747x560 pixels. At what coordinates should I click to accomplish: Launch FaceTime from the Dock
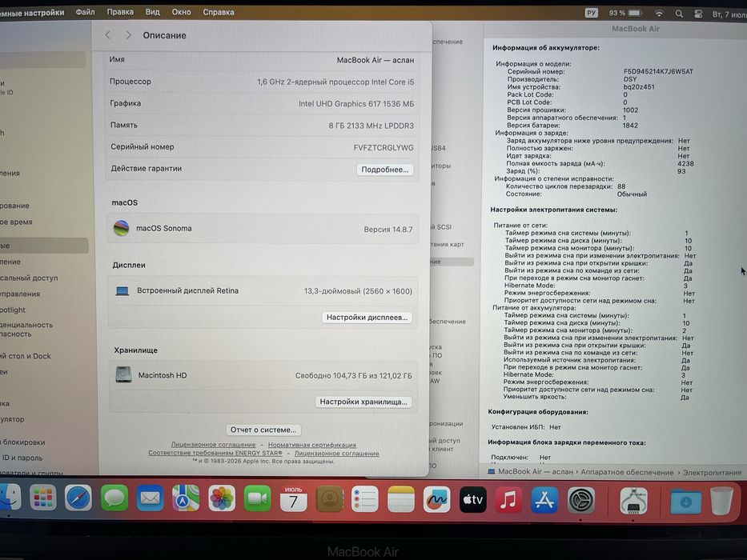[257, 498]
